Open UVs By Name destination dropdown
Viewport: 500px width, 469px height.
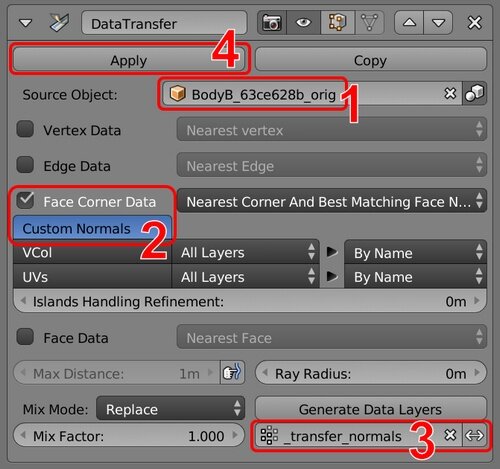click(x=415, y=276)
